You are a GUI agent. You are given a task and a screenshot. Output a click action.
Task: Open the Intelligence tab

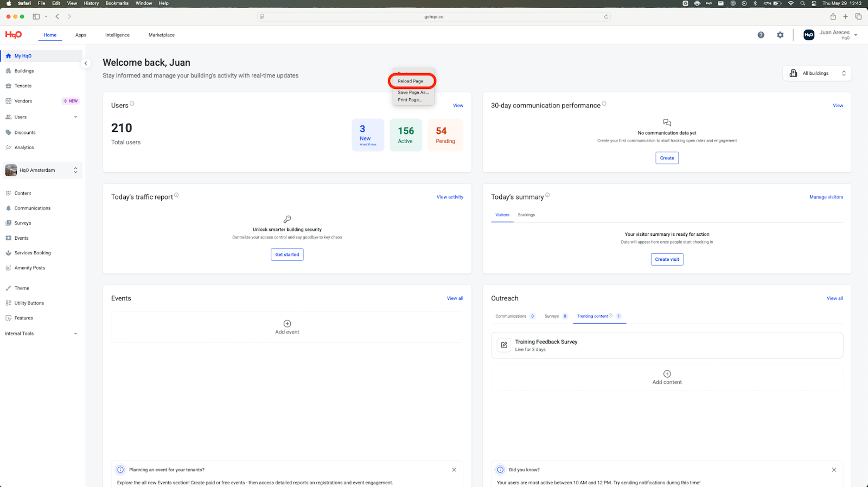pos(117,35)
